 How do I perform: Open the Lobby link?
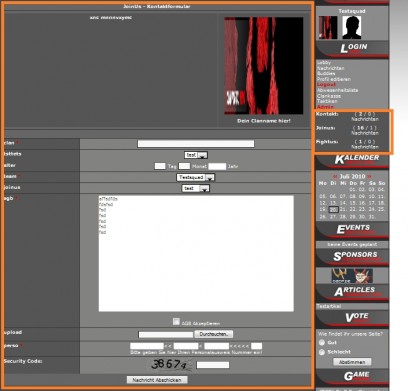[x=324, y=63]
